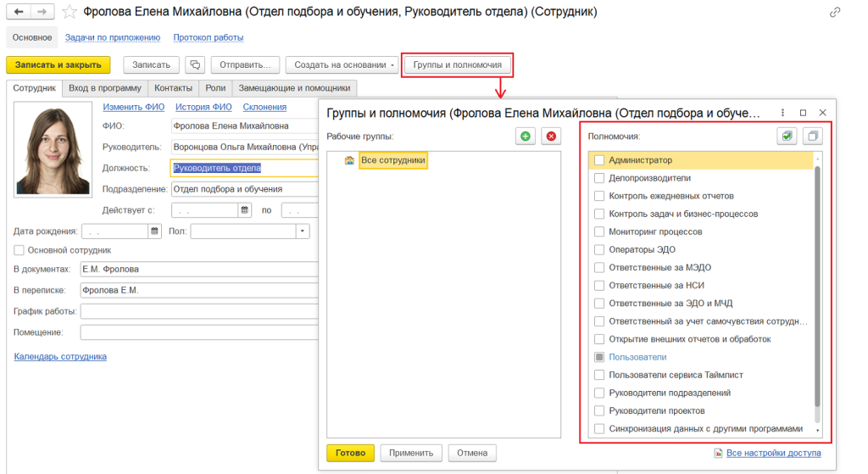This screenshot has width=868, height=474.
Task: Add employee card to favorites star
Action: point(69,12)
